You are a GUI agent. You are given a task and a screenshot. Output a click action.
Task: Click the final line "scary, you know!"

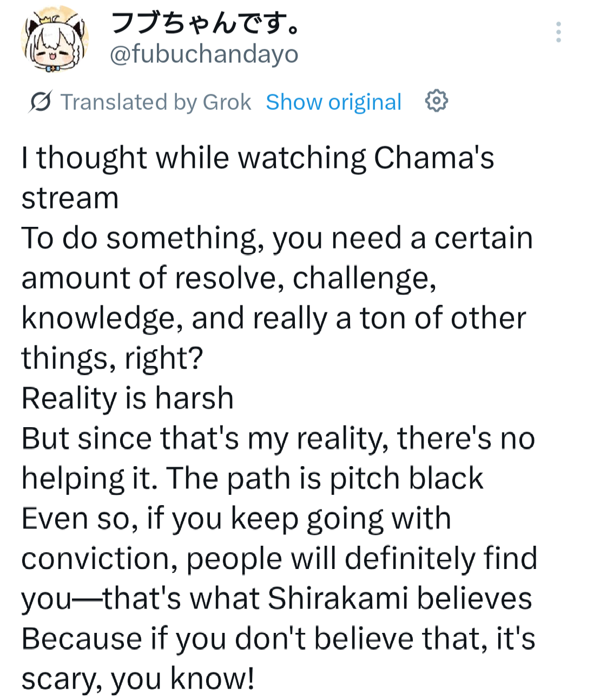pos(137,679)
